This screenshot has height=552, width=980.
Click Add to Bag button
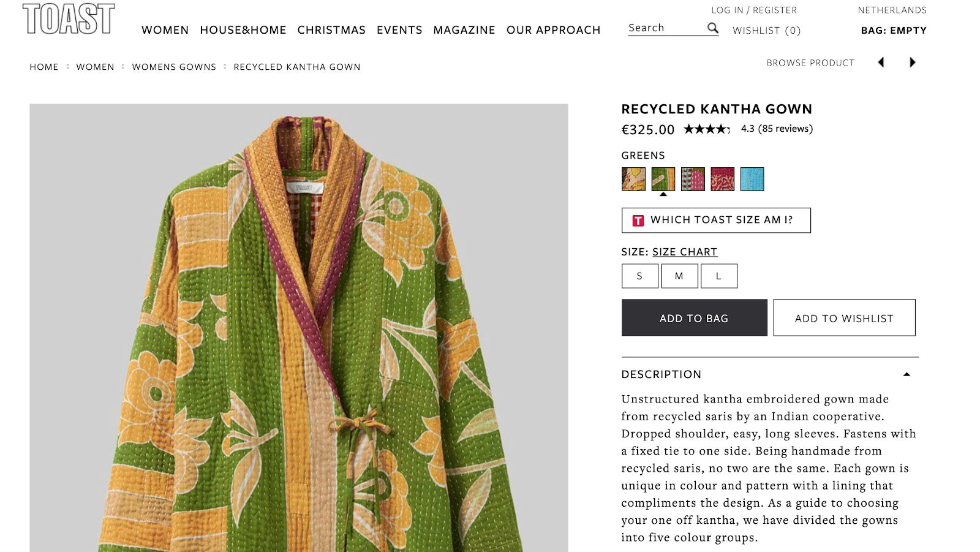[694, 318]
